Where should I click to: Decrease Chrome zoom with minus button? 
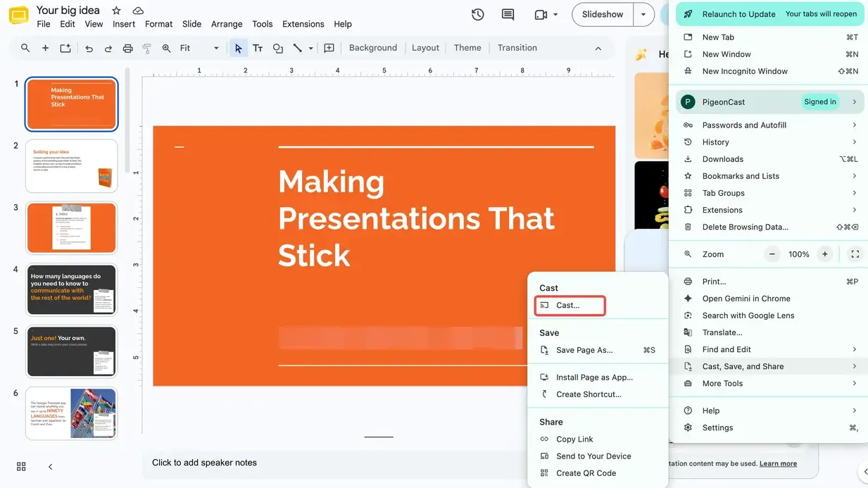[x=772, y=254]
